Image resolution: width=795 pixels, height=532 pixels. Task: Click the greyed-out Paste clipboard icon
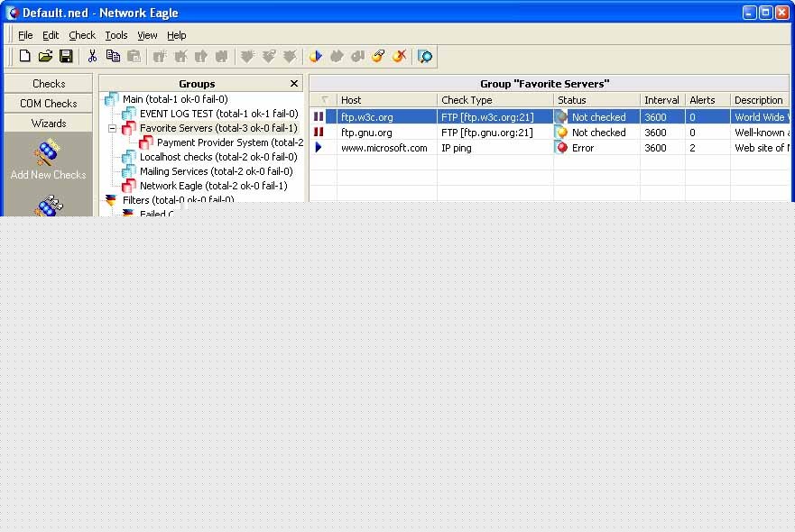pyautogui.click(x=134, y=56)
